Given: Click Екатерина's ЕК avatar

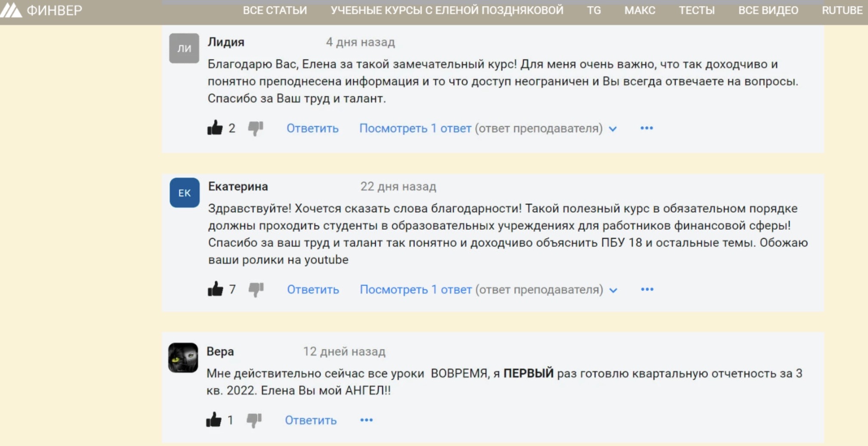Looking at the screenshot, I should click(x=184, y=193).
